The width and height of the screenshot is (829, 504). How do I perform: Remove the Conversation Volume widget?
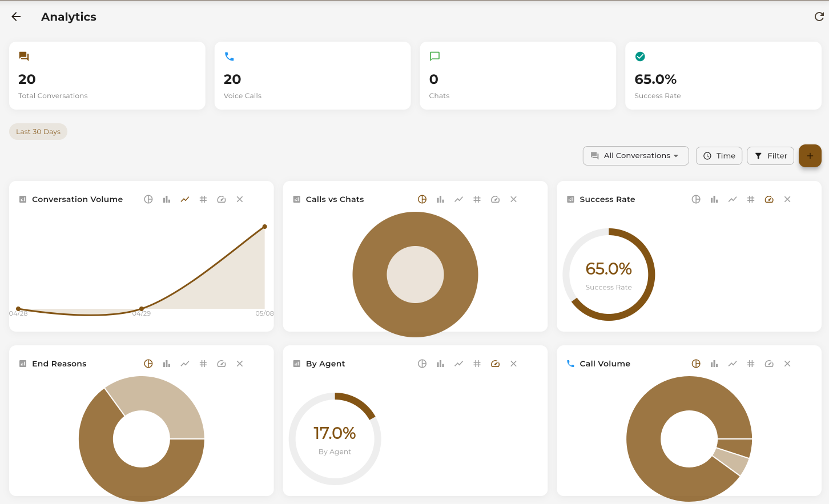pyautogui.click(x=240, y=199)
